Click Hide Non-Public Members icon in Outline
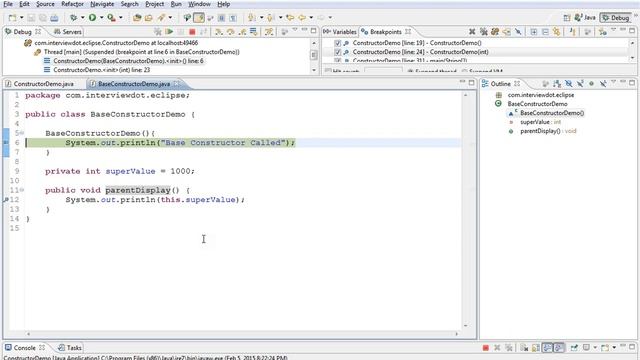This screenshot has height=360, width=640. tap(591, 84)
